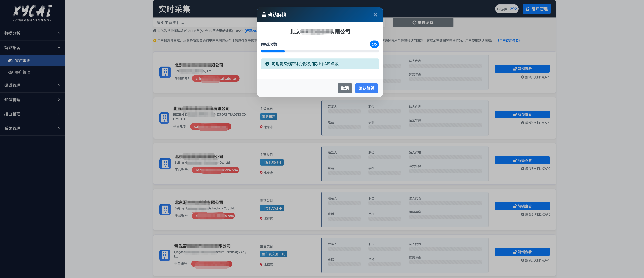
Task: Collapse 智能拓客 sidebar menu
Action: (x=32, y=47)
